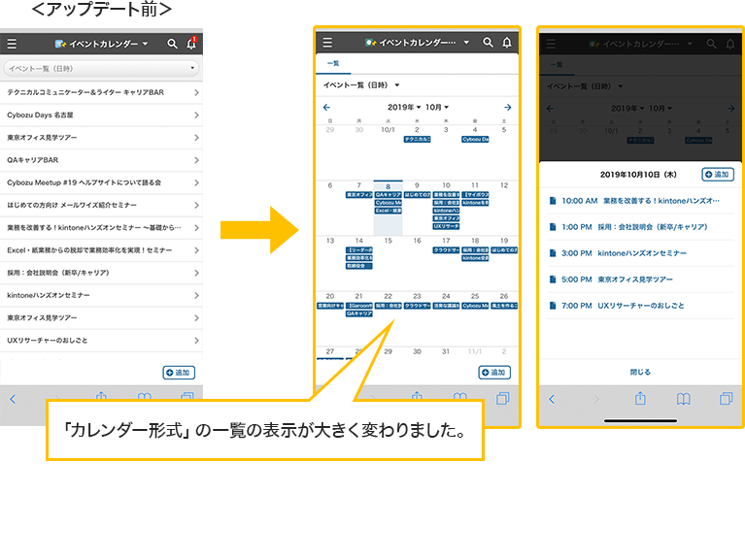Open the イベント一覧(日時) select box in left phone

[101, 68]
